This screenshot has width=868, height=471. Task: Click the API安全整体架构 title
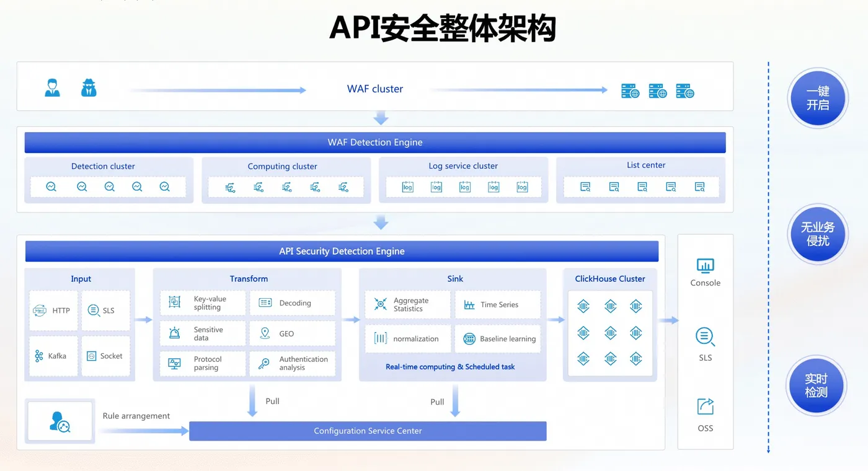(442, 28)
